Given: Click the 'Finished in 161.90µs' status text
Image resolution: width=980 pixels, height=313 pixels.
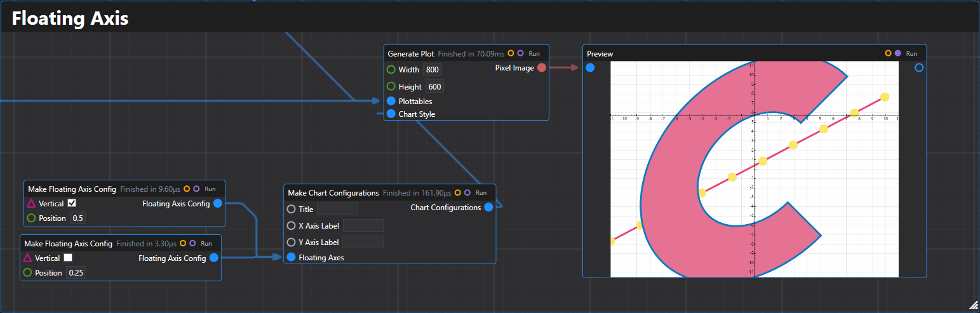Looking at the screenshot, I should 417,193.
